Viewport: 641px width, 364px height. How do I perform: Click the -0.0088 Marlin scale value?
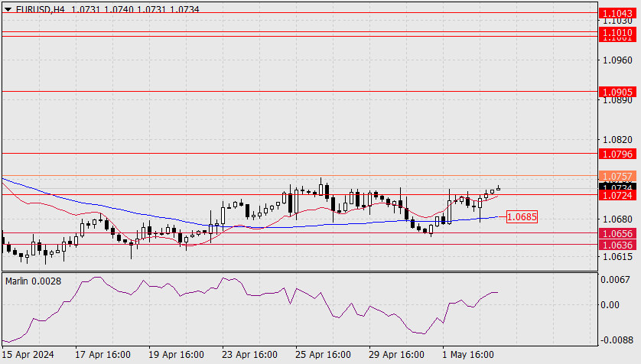[x=616, y=340]
